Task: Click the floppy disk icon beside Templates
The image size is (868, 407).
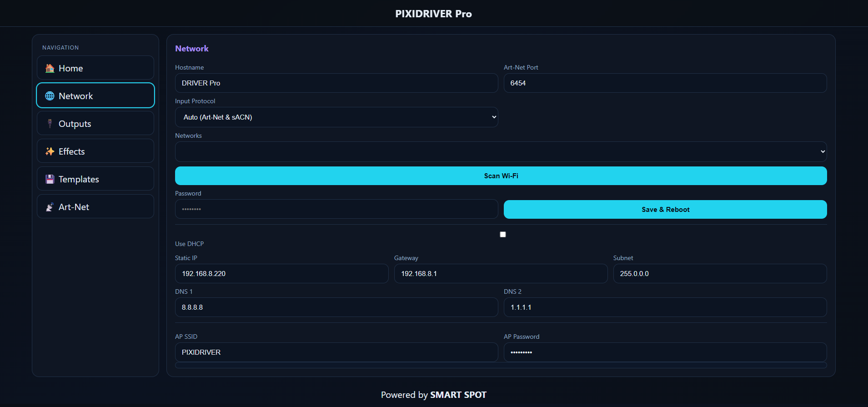Action: (x=50, y=179)
